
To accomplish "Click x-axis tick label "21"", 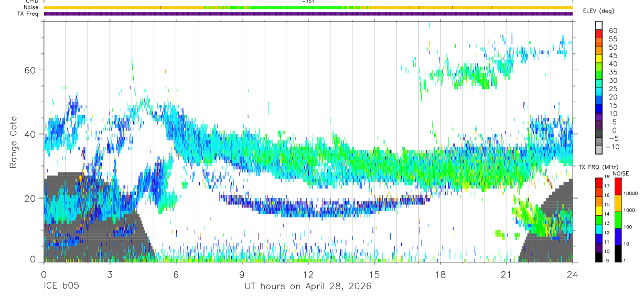I will [506, 274].
